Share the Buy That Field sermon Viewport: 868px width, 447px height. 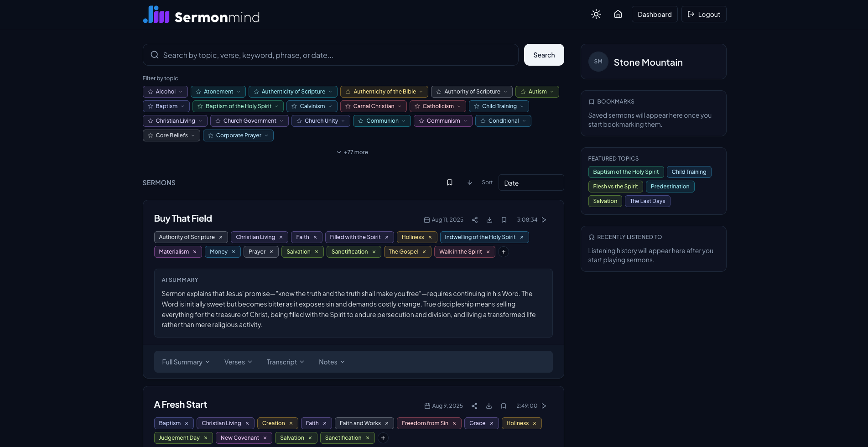click(x=475, y=220)
